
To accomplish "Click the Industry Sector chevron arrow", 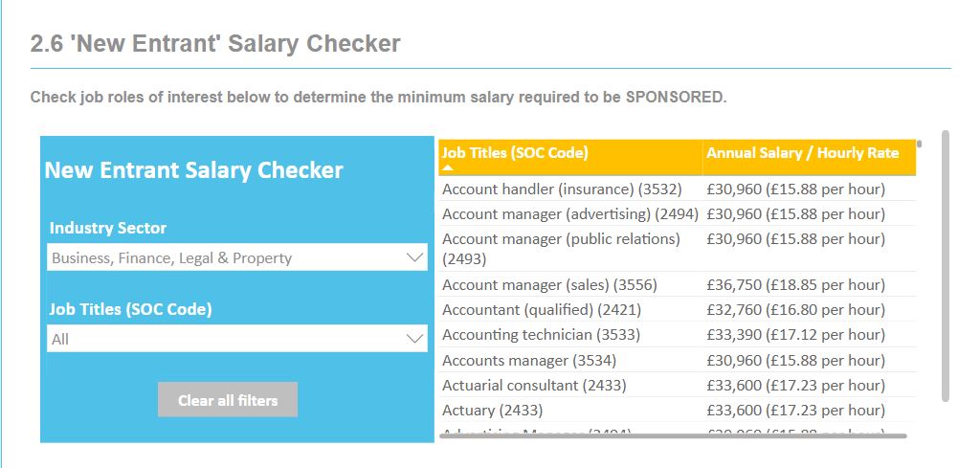I will pyautogui.click(x=414, y=257).
